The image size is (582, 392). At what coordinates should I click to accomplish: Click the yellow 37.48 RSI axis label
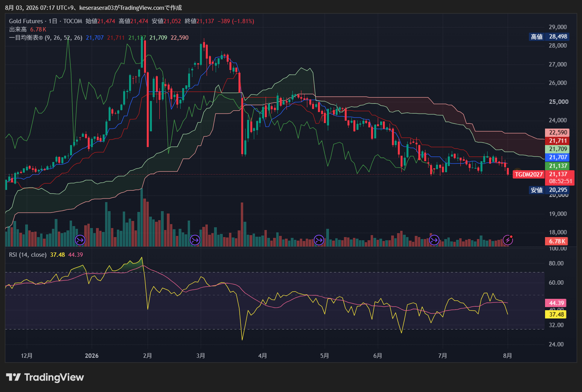[555, 314]
